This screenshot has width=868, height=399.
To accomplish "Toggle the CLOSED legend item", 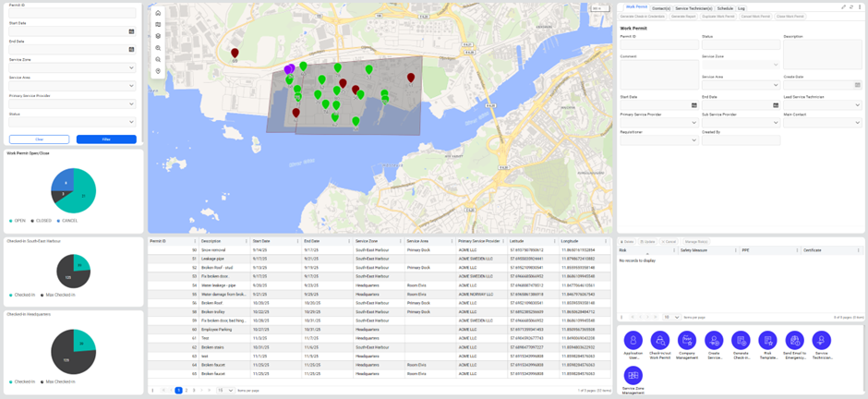I will point(42,221).
